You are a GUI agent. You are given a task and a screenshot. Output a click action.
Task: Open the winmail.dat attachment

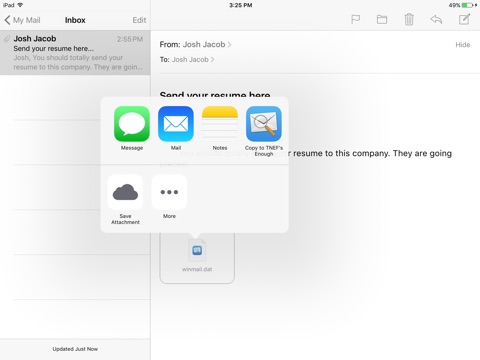point(197,257)
